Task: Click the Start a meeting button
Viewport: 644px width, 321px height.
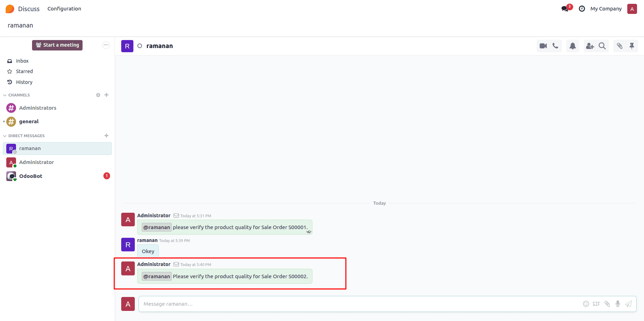Action: [x=57, y=45]
